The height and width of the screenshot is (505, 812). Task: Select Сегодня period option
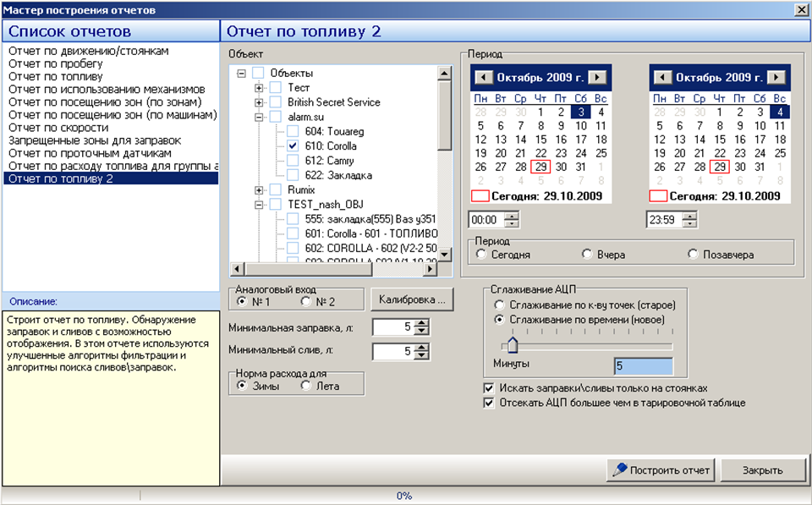tap(481, 255)
